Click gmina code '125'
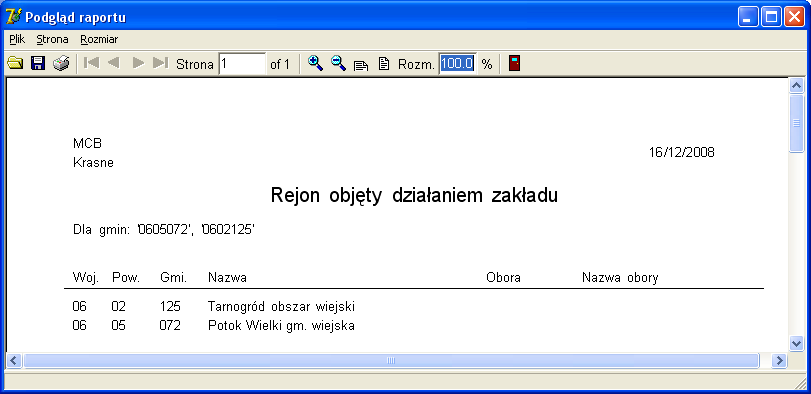The width and height of the screenshot is (811, 394). 170,307
